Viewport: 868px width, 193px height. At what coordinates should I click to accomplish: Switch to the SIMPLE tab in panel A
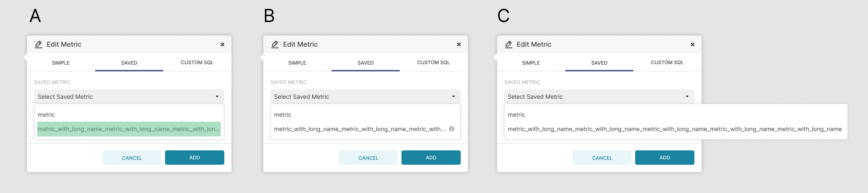click(61, 63)
